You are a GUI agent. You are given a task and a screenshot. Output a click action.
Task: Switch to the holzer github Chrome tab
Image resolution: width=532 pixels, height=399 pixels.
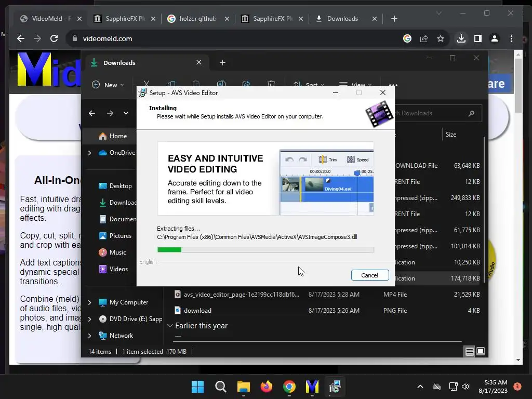[x=198, y=19]
